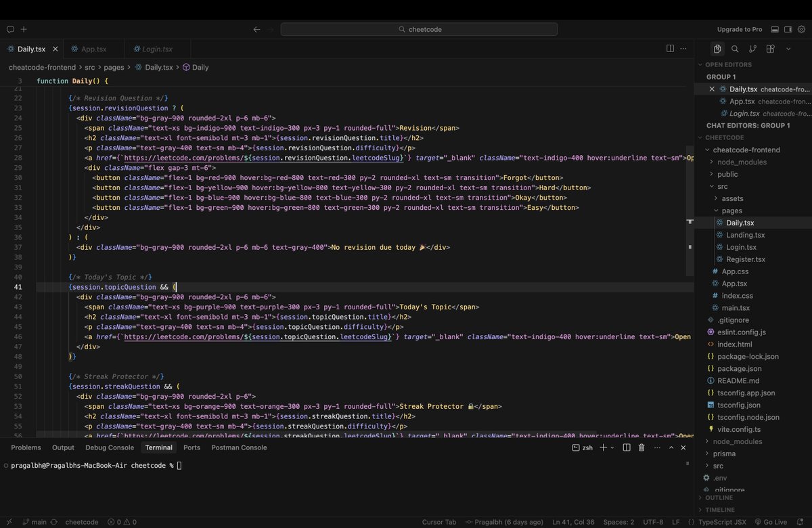The height and width of the screenshot is (528, 812).
Task: Open editor More Actions ellipsis
Action: coord(684,49)
